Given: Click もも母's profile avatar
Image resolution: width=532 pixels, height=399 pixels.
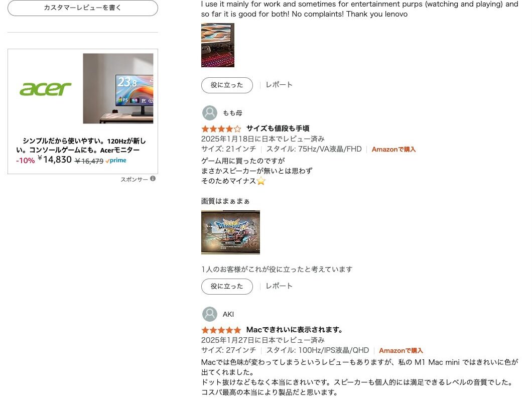Looking at the screenshot, I should pos(209,113).
